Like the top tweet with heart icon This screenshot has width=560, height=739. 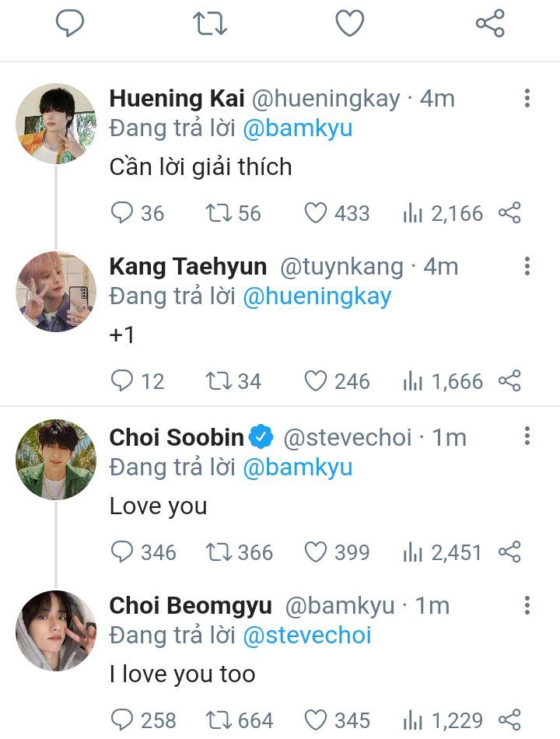point(350,23)
